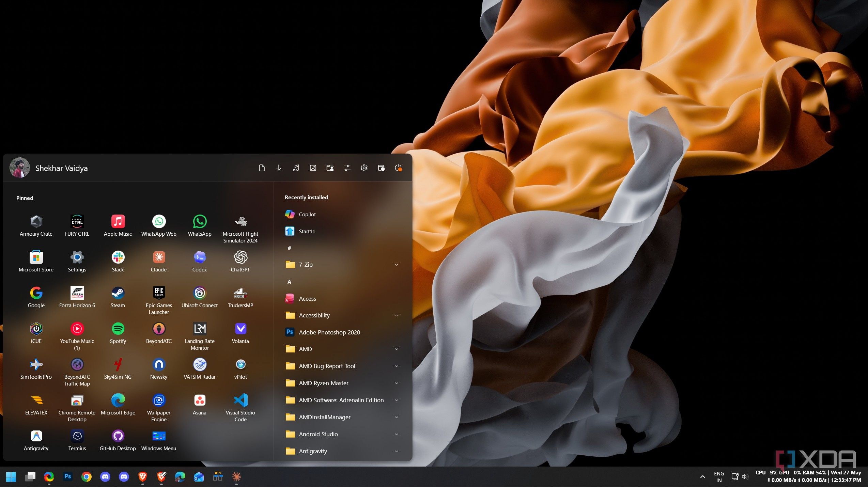Open the pinned Settings app tile
Screen dimensions: 868x487
pos(77,261)
